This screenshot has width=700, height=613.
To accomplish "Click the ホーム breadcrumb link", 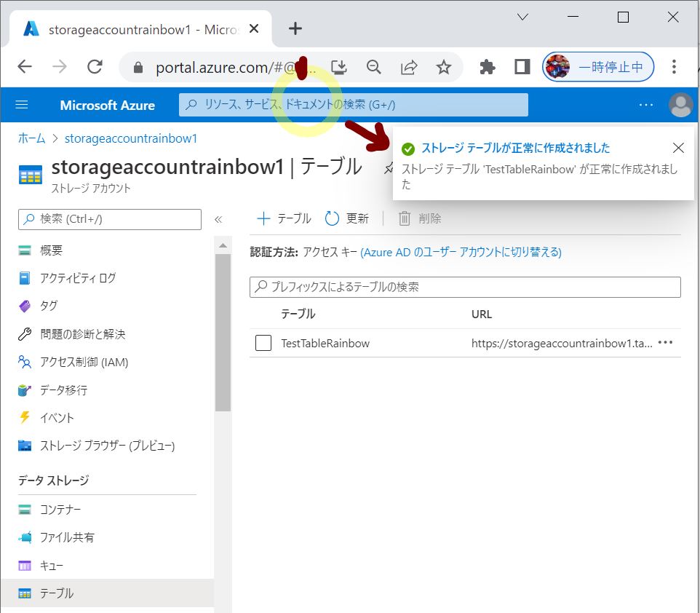I will pyautogui.click(x=32, y=138).
